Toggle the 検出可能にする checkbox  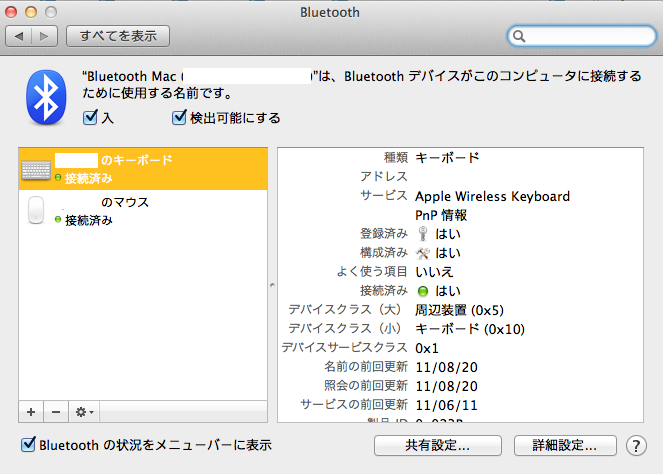pyautogui.click(x=179, y=118)
